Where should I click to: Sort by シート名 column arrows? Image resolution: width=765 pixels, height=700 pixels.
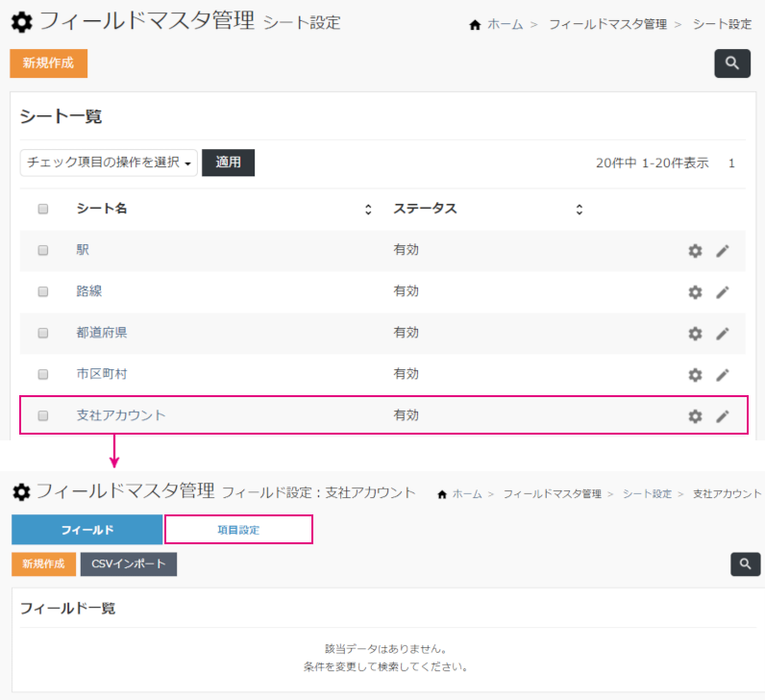(x=368, y=210)
